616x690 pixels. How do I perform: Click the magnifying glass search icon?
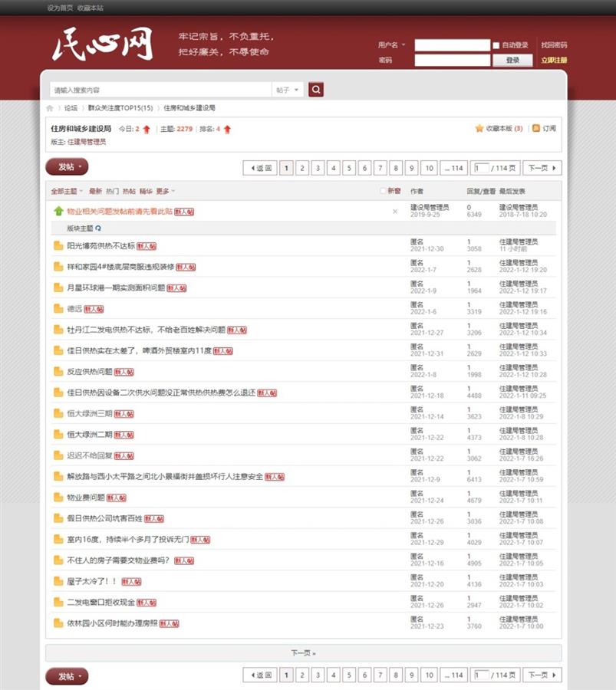(316, 89)
